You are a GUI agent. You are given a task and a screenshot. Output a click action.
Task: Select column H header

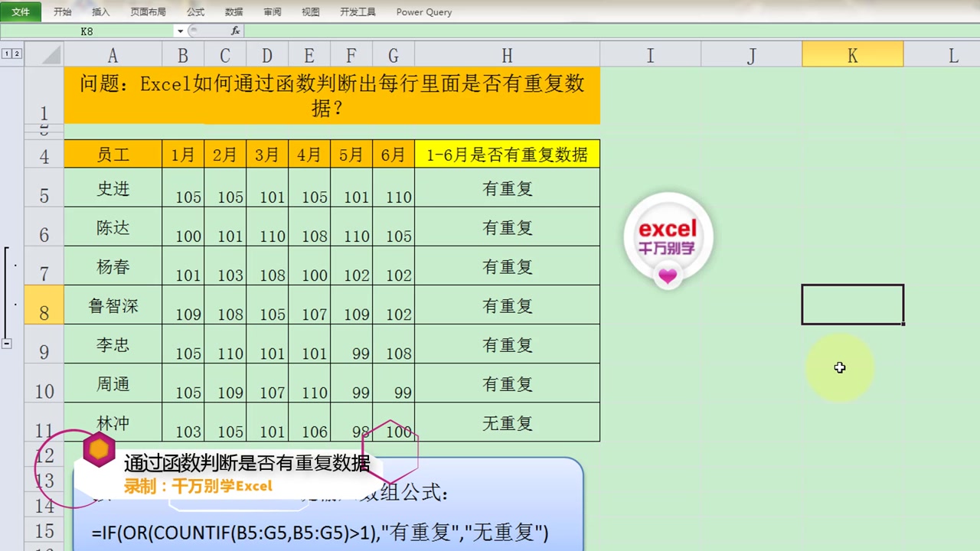[507, 55]
